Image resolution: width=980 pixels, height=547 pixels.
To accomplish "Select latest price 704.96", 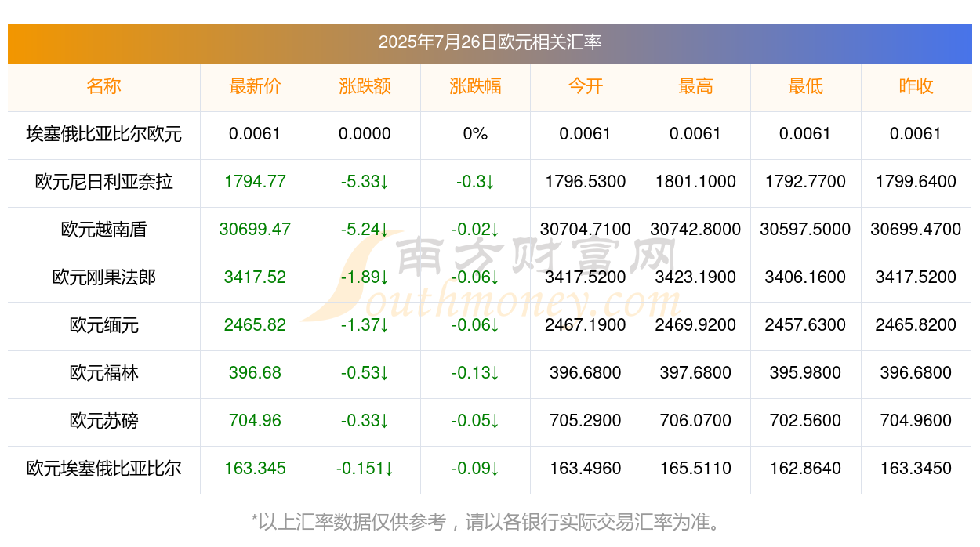I will tap(255, 421).
